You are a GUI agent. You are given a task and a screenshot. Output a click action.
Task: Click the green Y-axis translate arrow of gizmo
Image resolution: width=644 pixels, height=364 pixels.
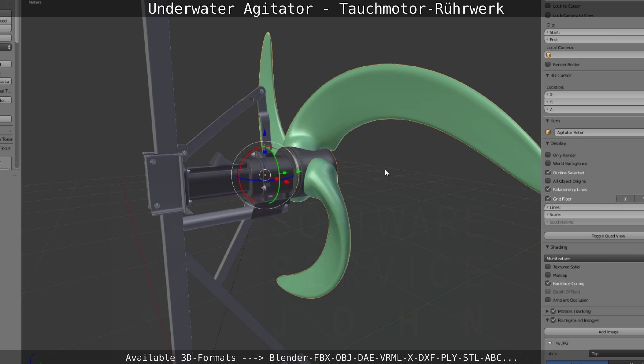299,172
